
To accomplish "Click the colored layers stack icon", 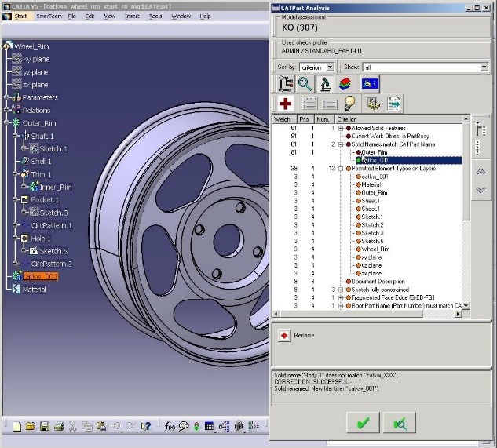I will click(x=345, y=84).
